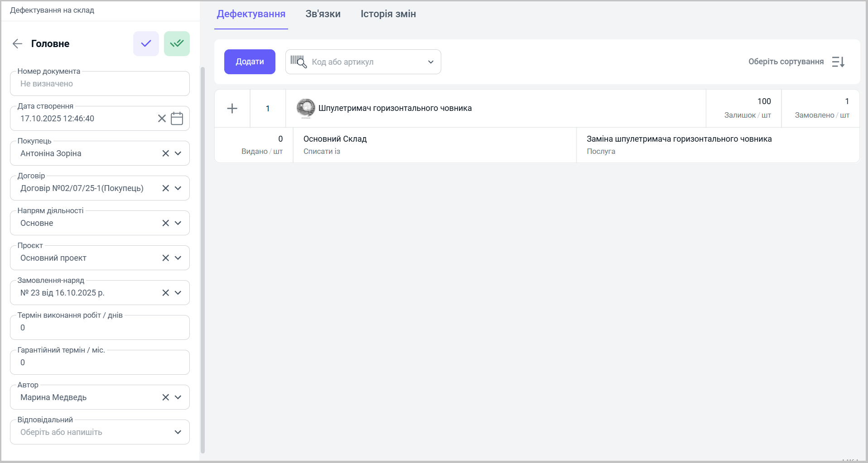Click Оберіть сортування label

[786, 62]
